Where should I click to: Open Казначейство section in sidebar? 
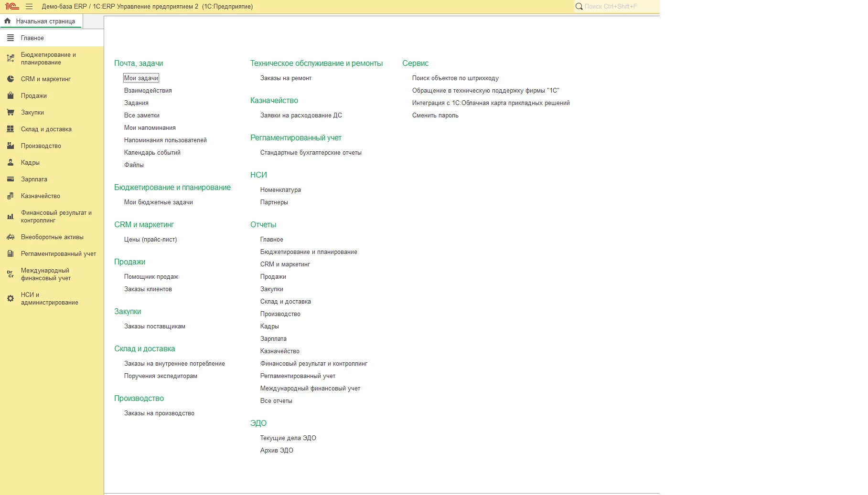click(x=52, y=196)
